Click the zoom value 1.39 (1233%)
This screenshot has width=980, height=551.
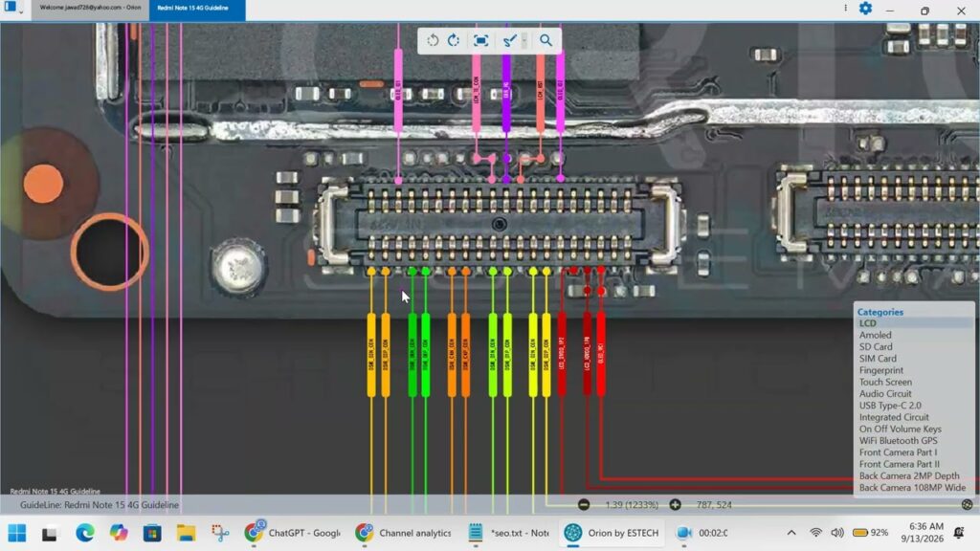pos(632,505)
